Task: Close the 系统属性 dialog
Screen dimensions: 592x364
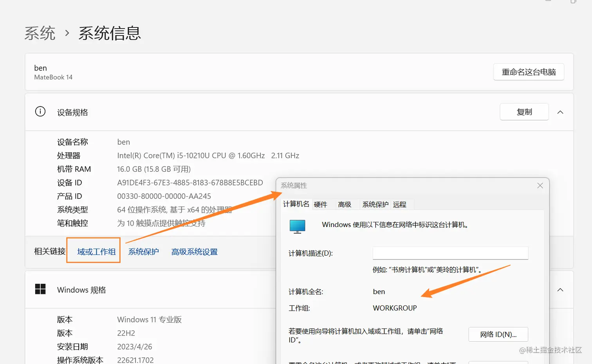Action: point(540,186)
